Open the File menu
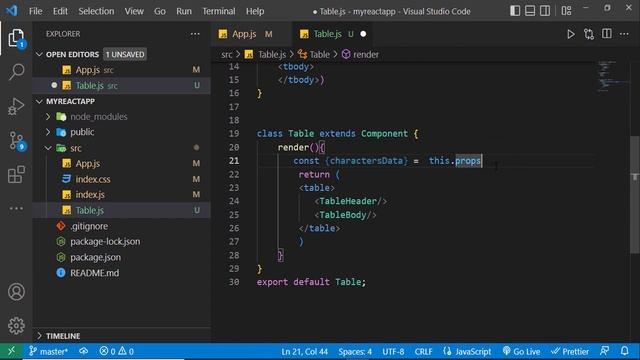Image resolution: width=640 pixels, height=360 pixels. (x=36, y=11)
